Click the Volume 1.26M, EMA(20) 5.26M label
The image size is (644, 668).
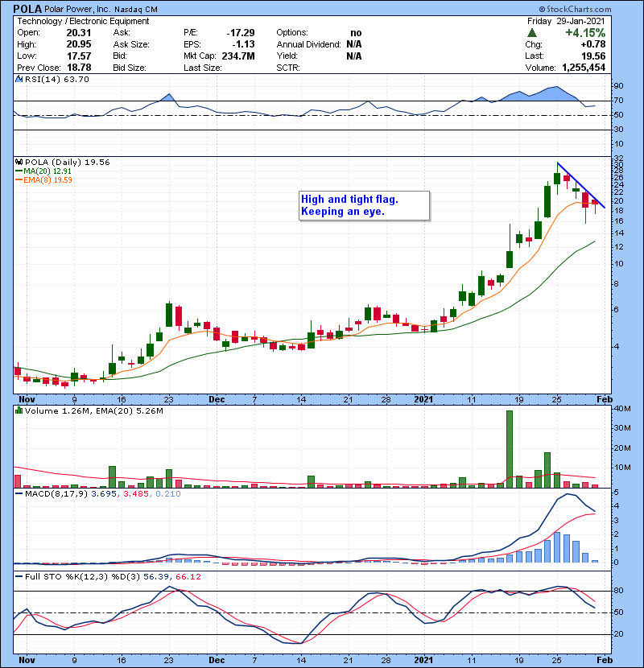[94, 410]
